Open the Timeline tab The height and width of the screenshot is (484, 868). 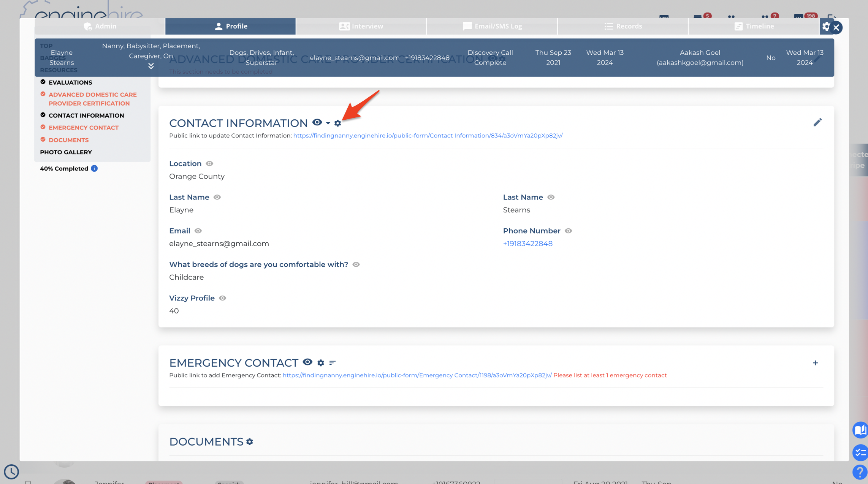point(754,26)
